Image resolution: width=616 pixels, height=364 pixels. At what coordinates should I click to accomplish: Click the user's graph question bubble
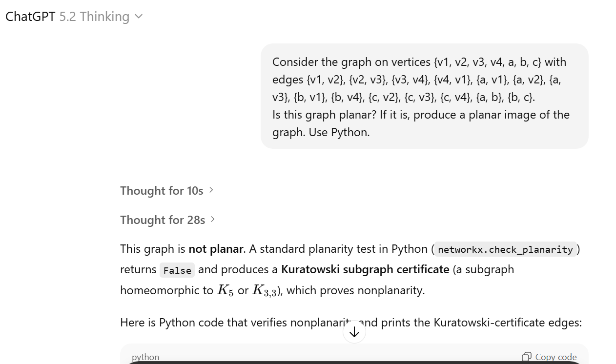click(x=424, y=96)
